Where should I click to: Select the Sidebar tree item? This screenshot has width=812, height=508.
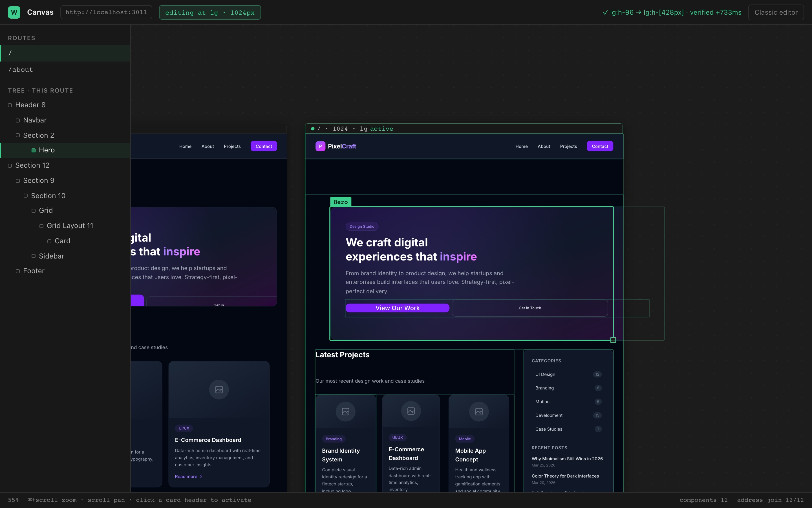(x=65, y=256)
